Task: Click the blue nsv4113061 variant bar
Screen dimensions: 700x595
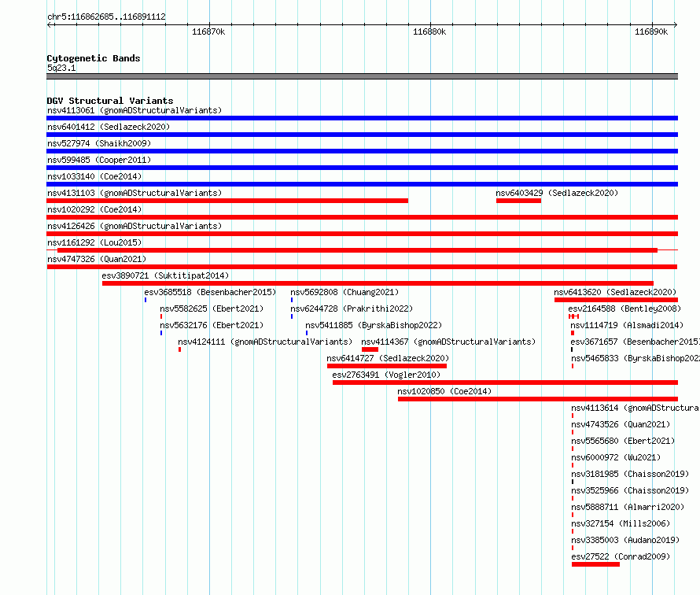Action: tap(362, 118)
